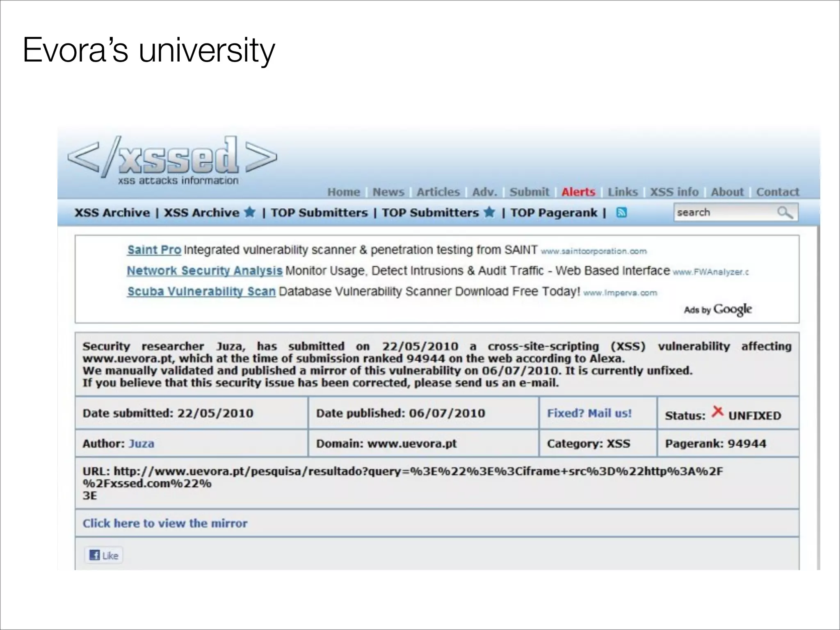Open the TOP Pagerank link

[554, 212]
